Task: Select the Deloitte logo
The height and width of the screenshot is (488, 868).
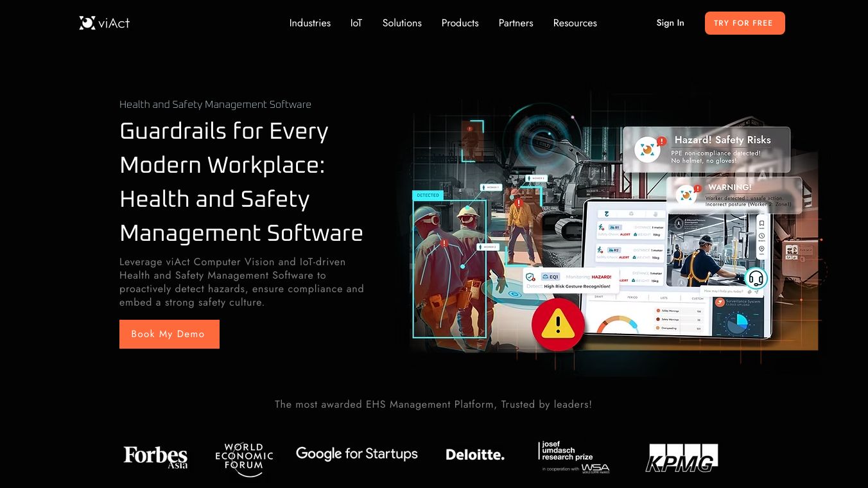Action: 475,455
